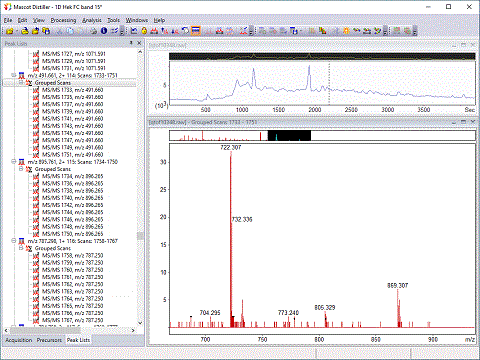
Task: Collapse the m/z 895.761 scans 1734-1750 node
Action: [x=14, y=162]
